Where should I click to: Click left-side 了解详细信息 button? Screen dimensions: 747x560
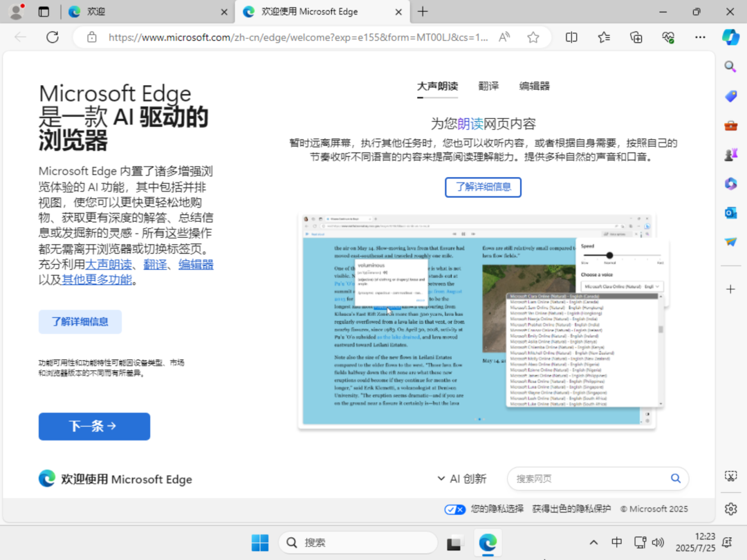point(80,322)
